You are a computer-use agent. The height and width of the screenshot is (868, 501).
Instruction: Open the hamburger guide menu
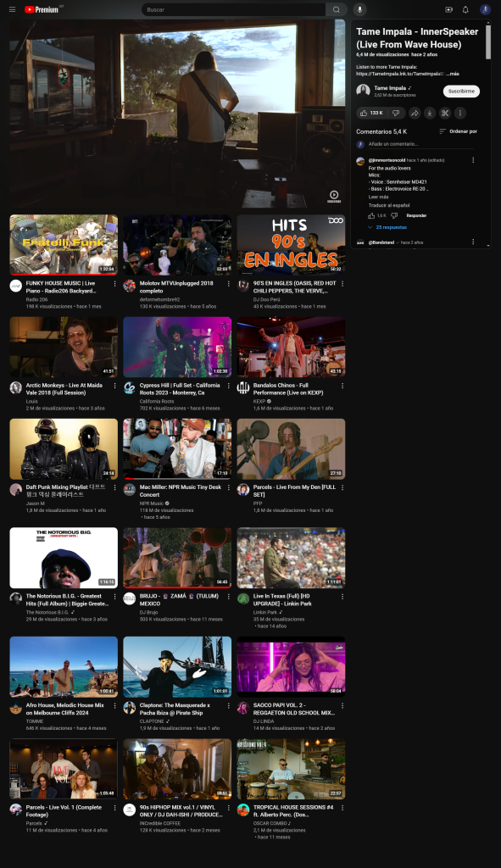(x=12, y=9)
